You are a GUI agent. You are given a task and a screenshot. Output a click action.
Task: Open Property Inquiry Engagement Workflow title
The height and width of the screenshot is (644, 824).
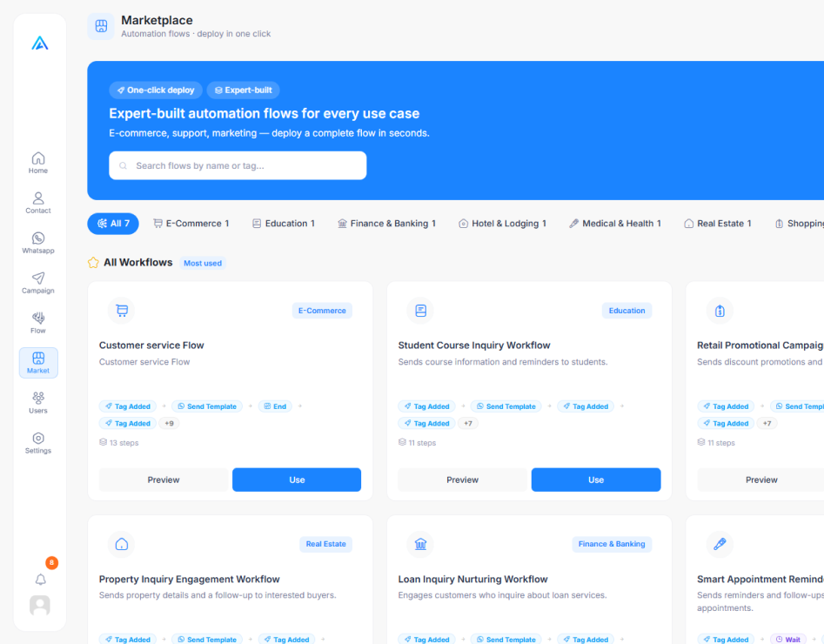(189, 579)
